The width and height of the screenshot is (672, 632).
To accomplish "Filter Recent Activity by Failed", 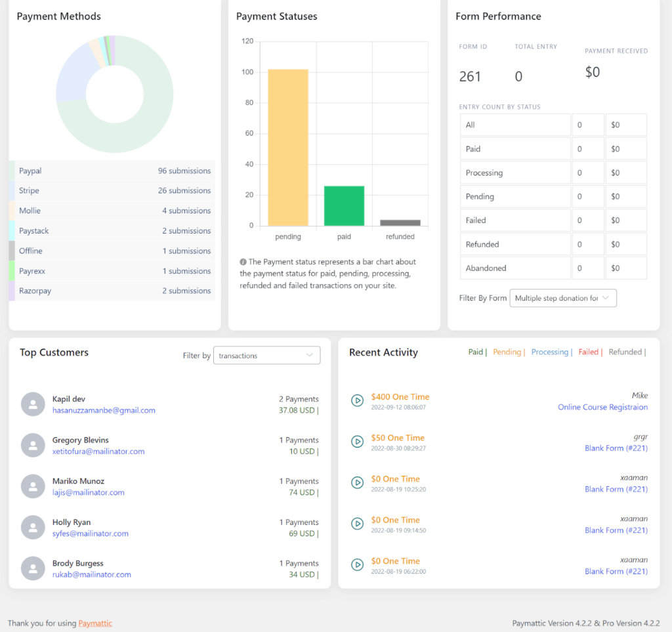I will [588, 352].
